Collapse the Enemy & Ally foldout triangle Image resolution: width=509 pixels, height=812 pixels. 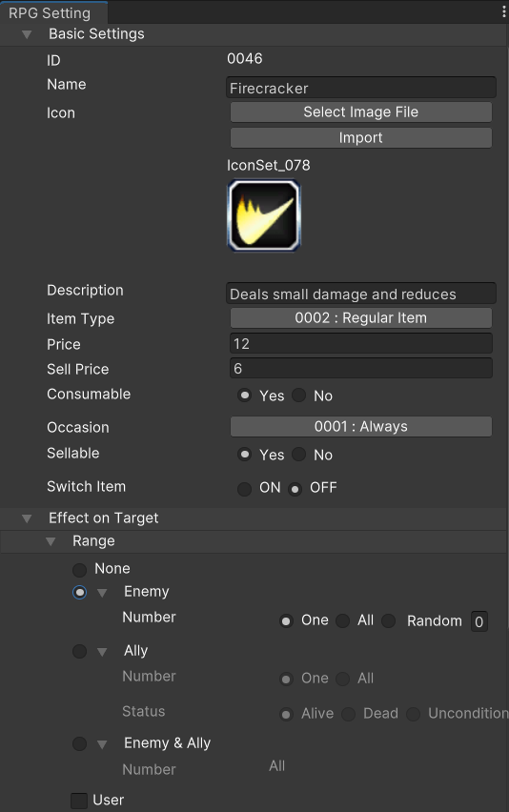click(x=102, y=744)
